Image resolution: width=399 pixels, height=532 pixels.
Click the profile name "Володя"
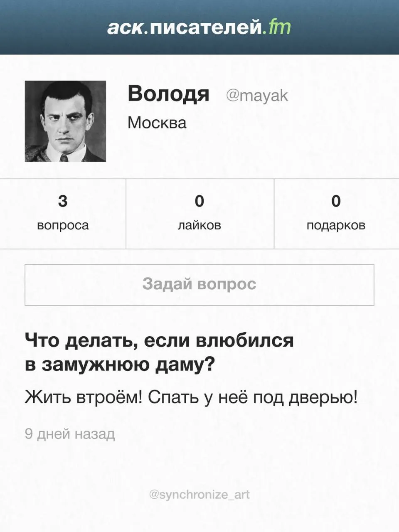168,94
